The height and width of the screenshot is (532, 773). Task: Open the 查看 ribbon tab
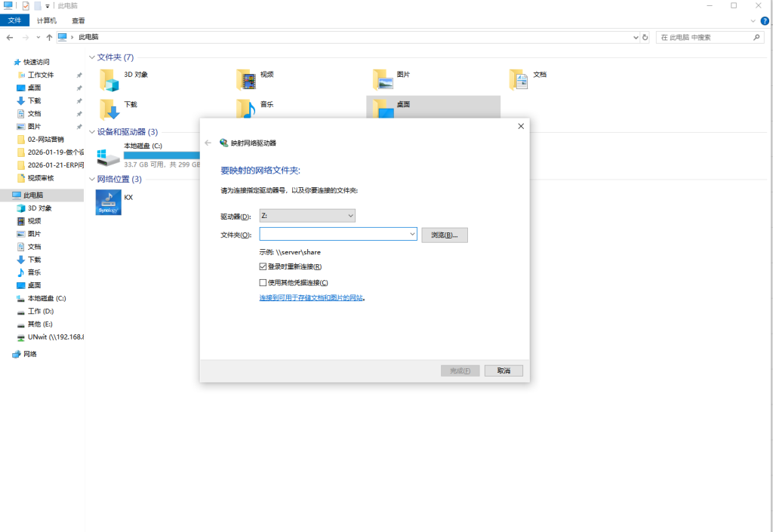79,20
